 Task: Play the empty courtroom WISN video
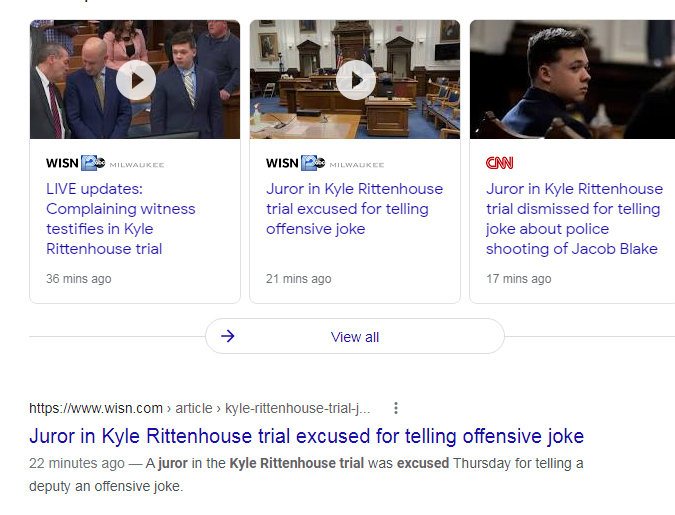[x=356, y=80]
